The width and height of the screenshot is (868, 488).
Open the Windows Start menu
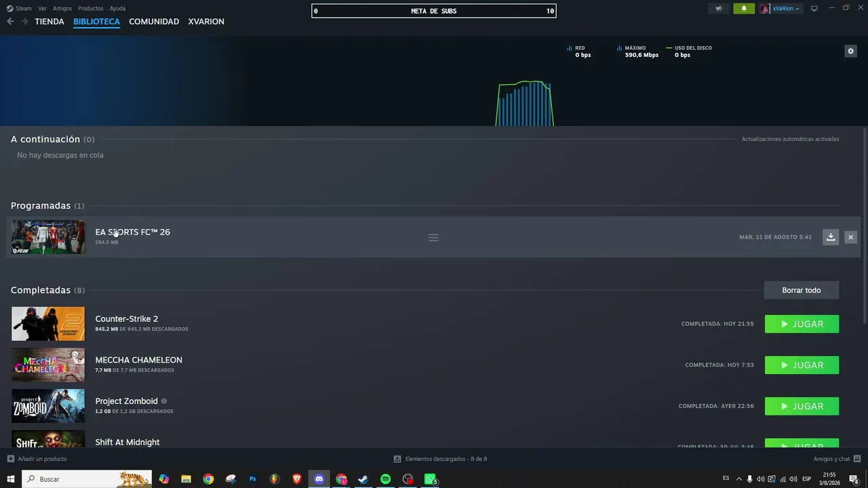click(x=10, y=479)
